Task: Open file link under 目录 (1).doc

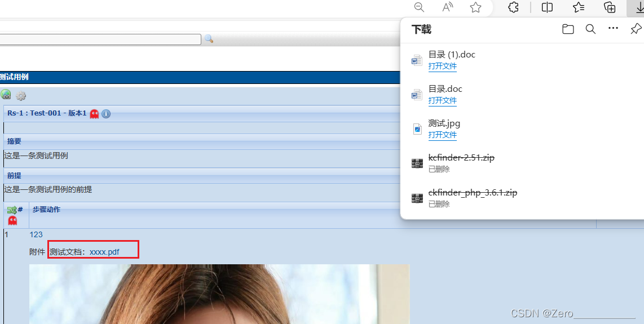Action: [442, 66]
